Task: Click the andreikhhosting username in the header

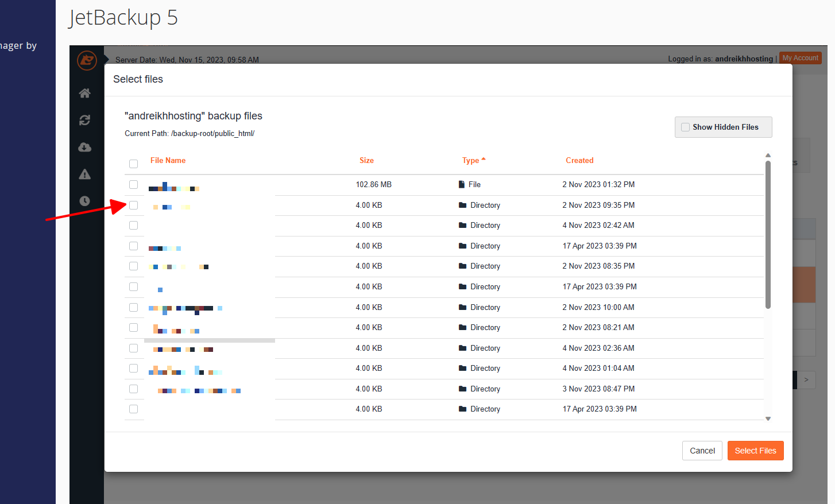Action: click(x=744, y=59)
